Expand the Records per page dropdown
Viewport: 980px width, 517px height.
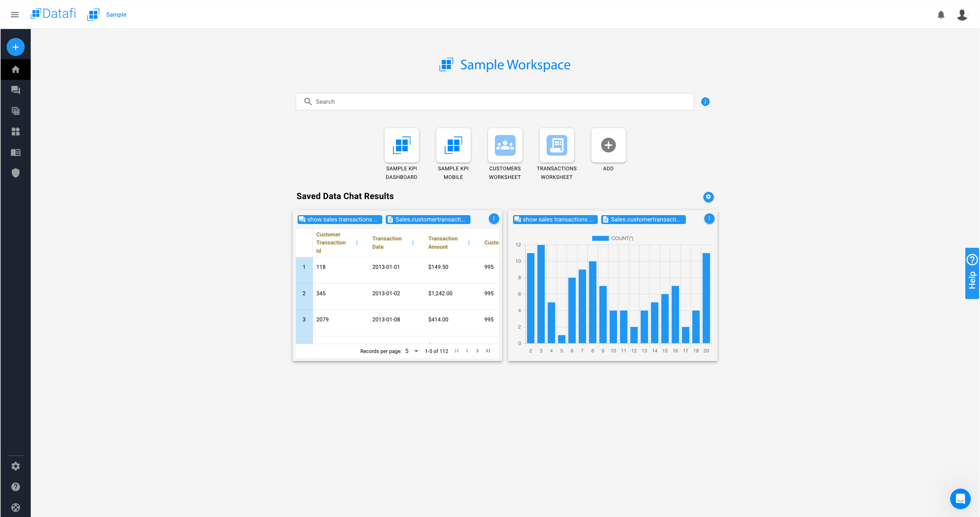[x=416, y=351]
